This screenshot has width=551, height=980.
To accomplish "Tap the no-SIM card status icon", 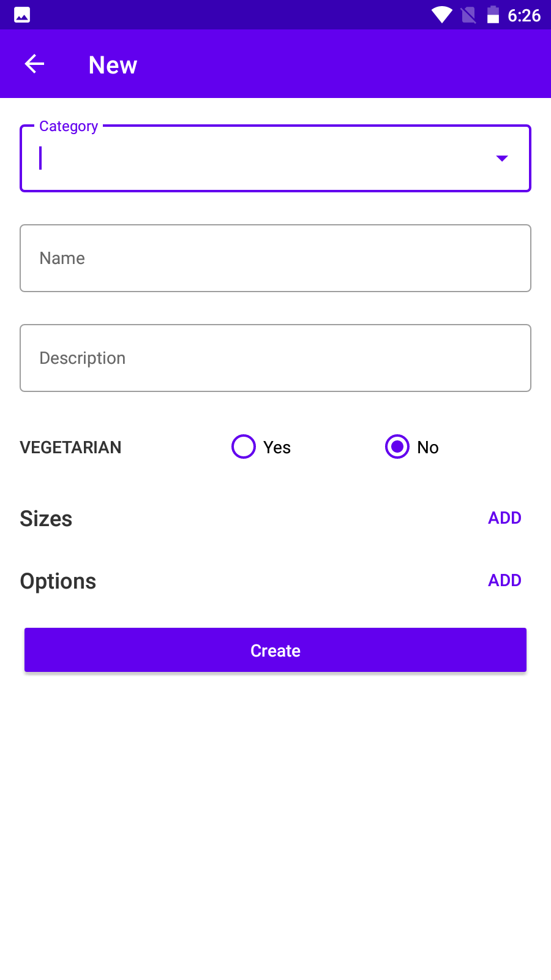I will [x=468, y=15].
